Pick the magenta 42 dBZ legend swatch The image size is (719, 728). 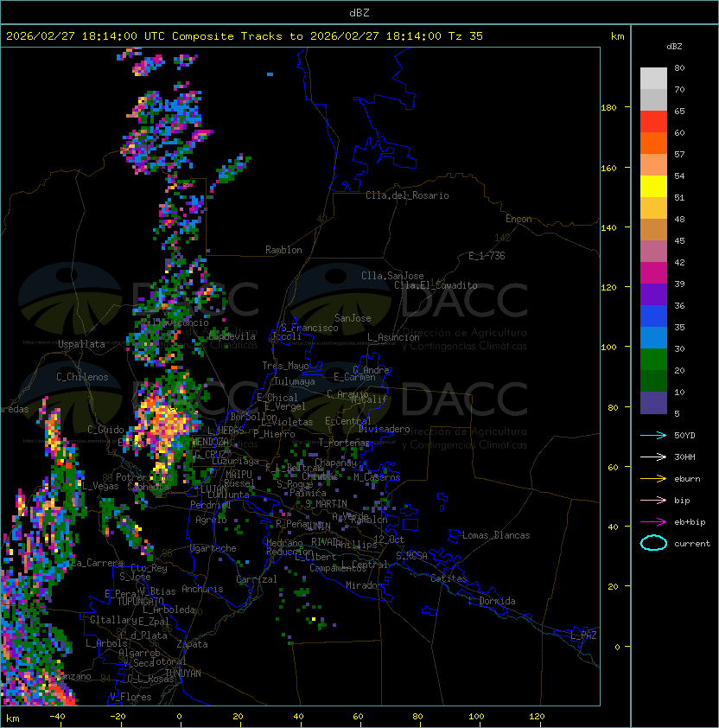tap(653, 272)
